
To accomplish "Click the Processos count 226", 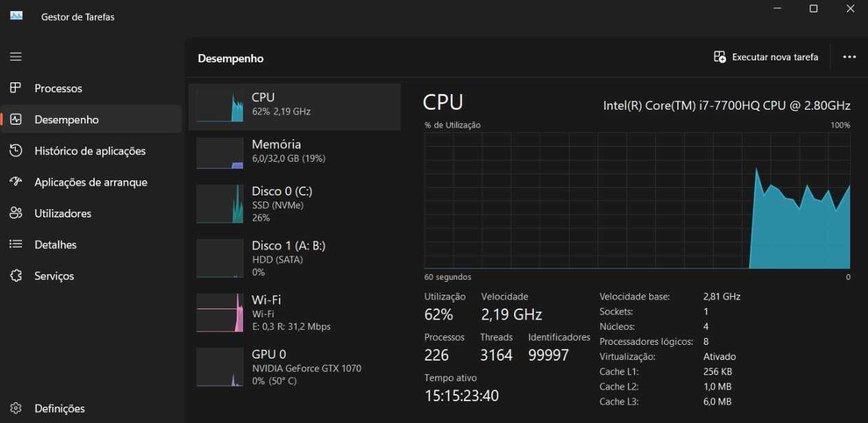I will [x=436, y=355].
